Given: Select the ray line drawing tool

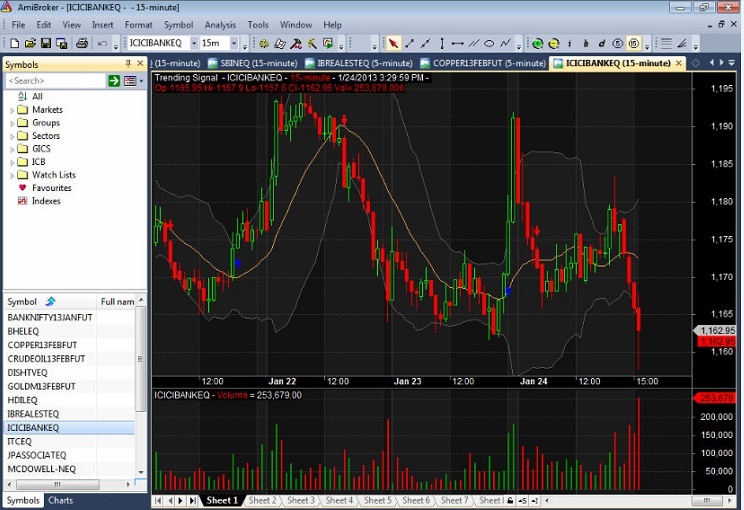Looking at the screenshot, I should click(426, 44).
